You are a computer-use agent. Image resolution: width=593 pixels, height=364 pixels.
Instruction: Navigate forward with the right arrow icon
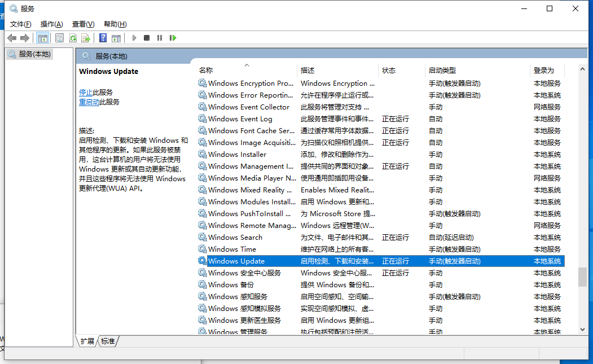click(25, 38)
